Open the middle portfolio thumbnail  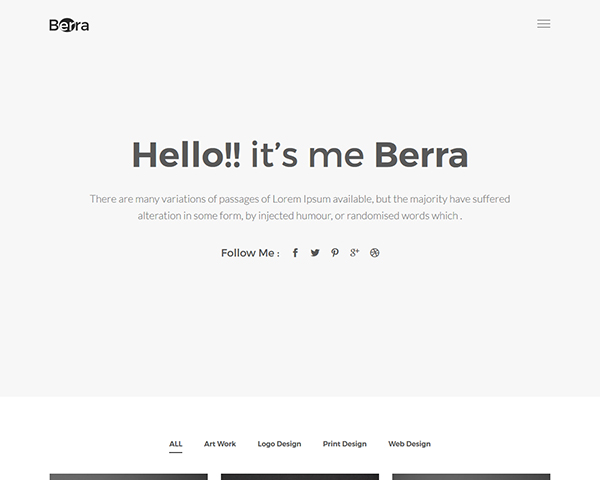[300, 477]
